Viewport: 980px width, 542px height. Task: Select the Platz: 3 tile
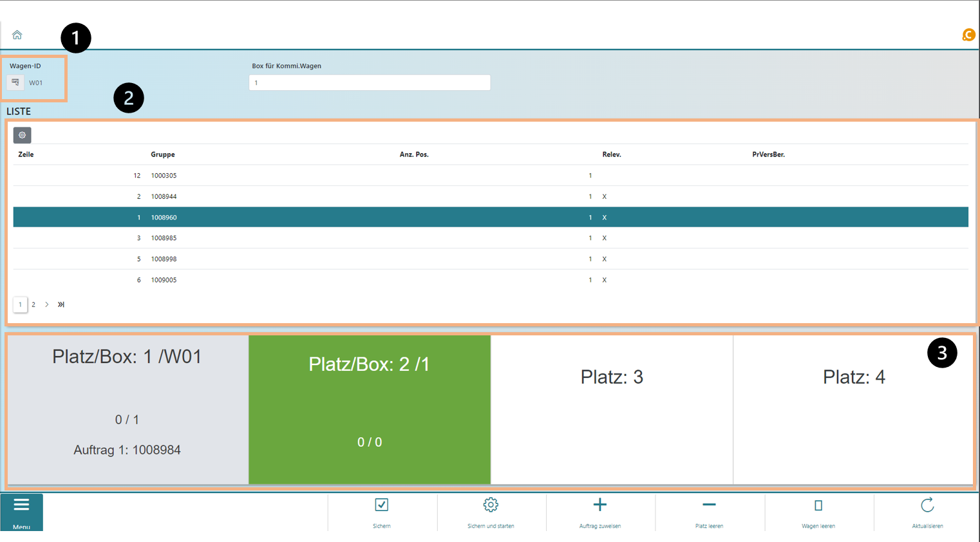tap(612, 409)
